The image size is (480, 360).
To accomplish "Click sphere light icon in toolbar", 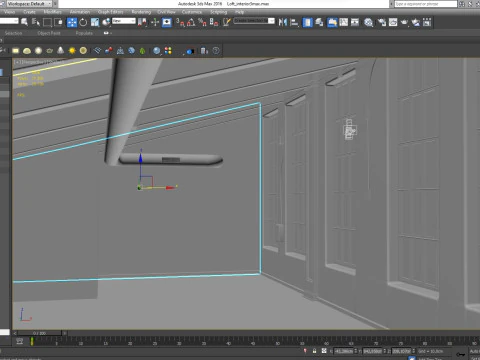I will (38, 51).
